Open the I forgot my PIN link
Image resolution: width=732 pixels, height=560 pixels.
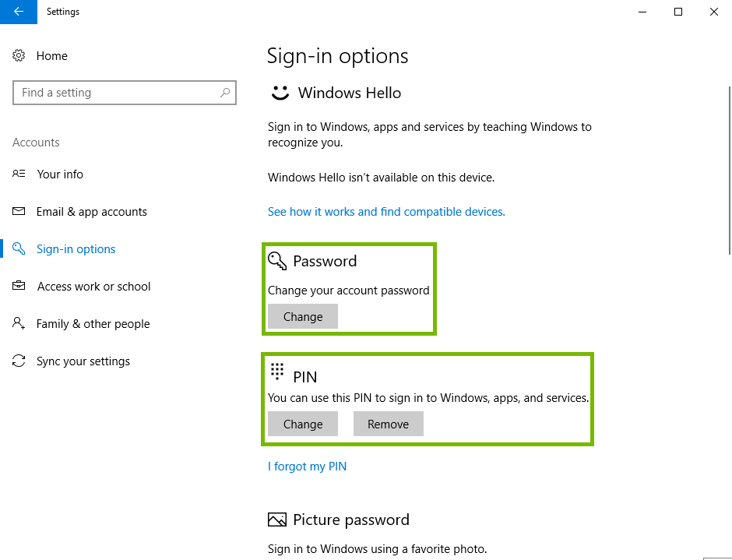click(307, 466)
